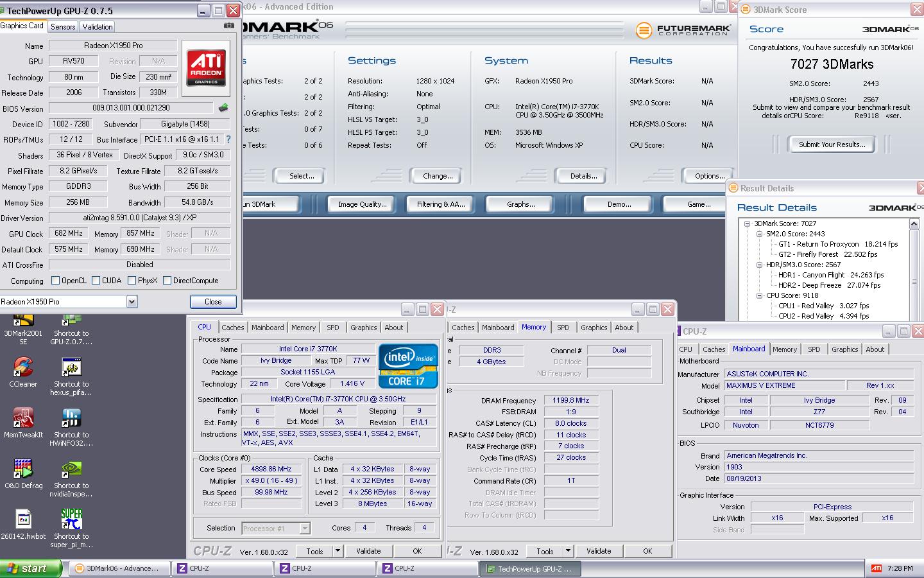Open Graphics tab in the CPU-Z Mainboard window

[x=844, y=349]
